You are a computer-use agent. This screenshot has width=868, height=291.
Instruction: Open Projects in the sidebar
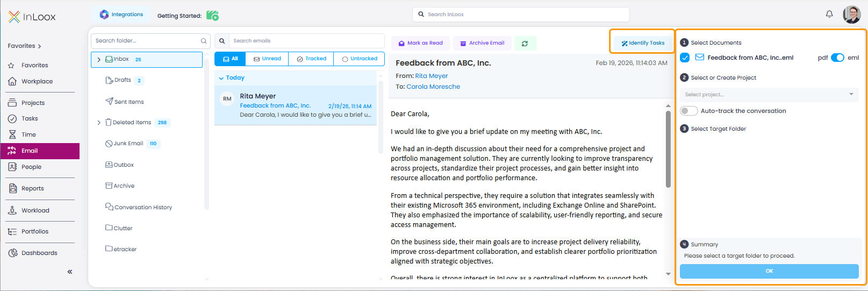33,103
